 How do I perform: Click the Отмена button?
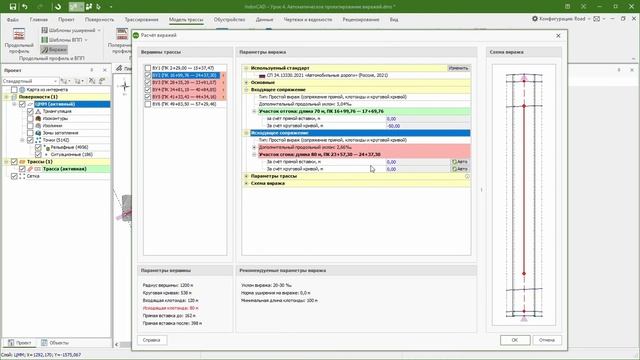547,340
